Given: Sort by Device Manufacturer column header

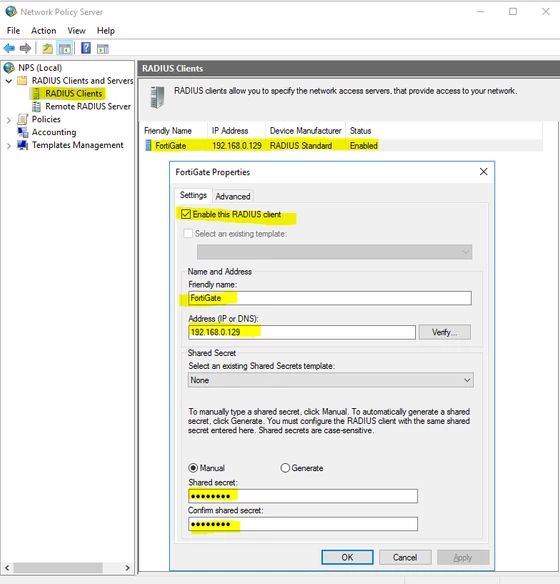Looking at the screenshot, I should coord(306,131).
